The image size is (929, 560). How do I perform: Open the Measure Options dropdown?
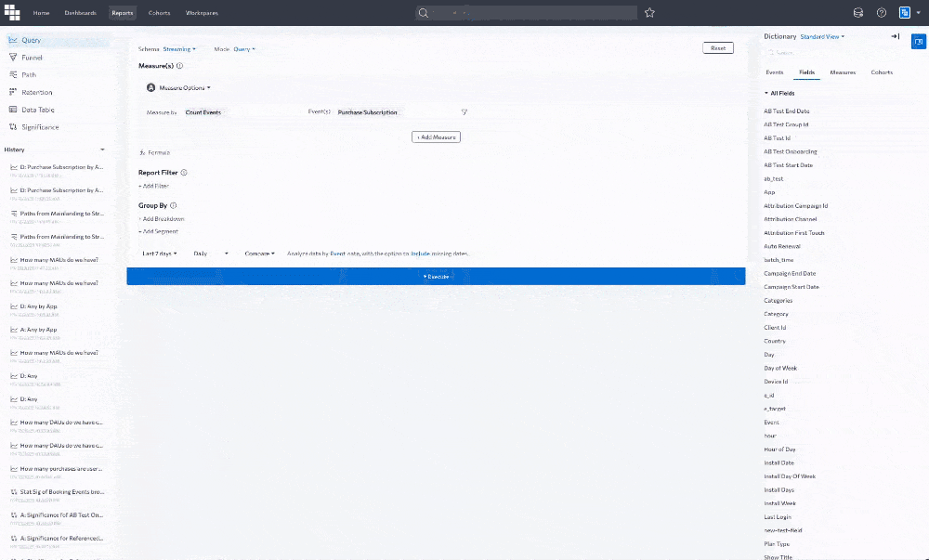coord(185,87)
